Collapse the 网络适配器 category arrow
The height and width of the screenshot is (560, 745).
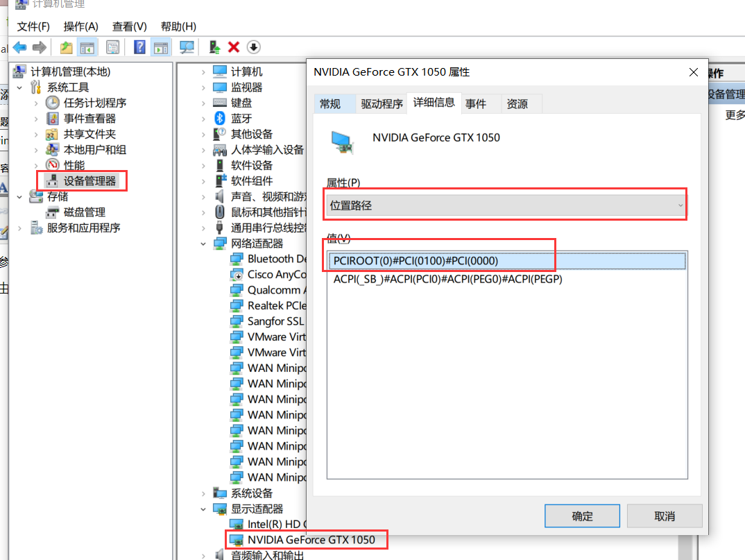(203, 244)
